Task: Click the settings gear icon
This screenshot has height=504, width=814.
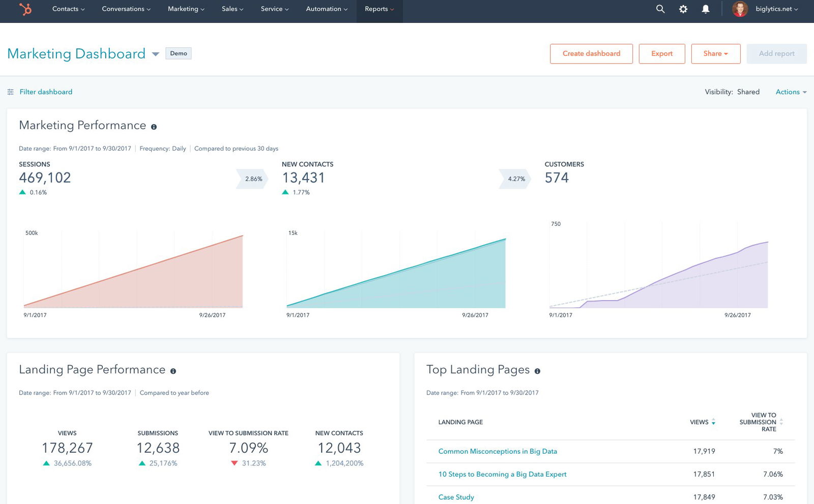Action: (683, 9)
